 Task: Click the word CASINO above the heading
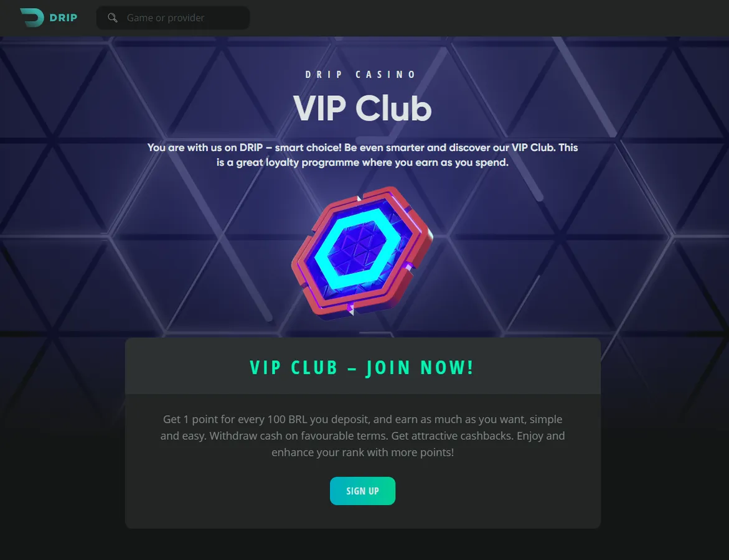[386, 75]
